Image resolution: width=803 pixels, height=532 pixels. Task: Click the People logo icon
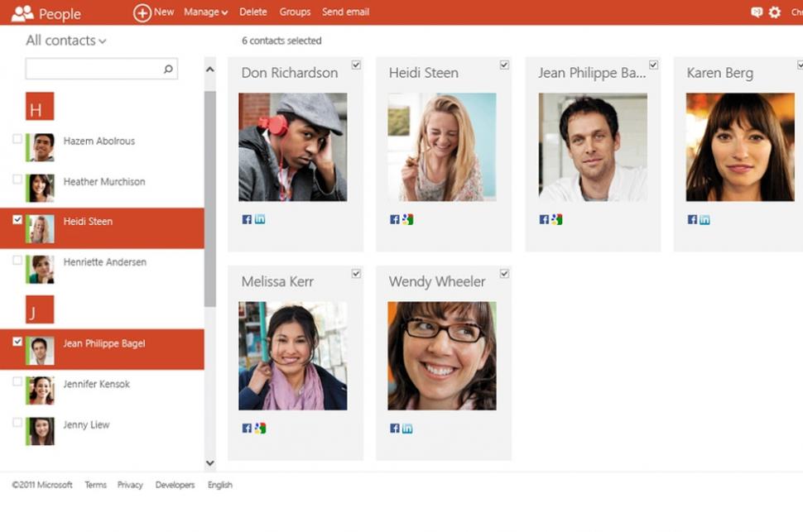coord(22,13)
